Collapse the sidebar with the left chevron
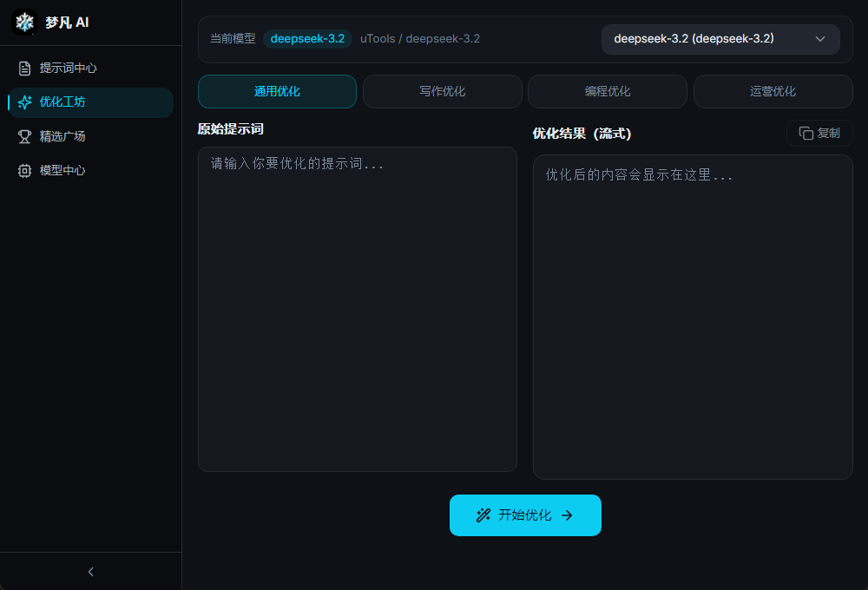 click(x=91, y=572)
